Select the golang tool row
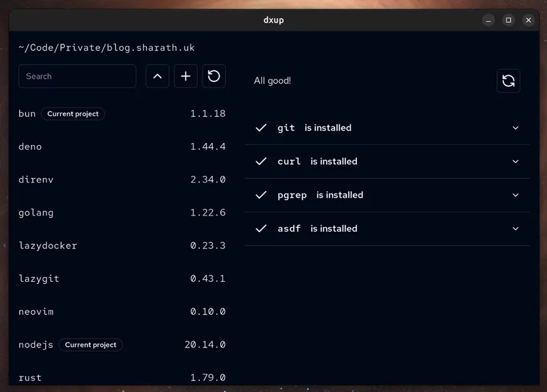 122,213
